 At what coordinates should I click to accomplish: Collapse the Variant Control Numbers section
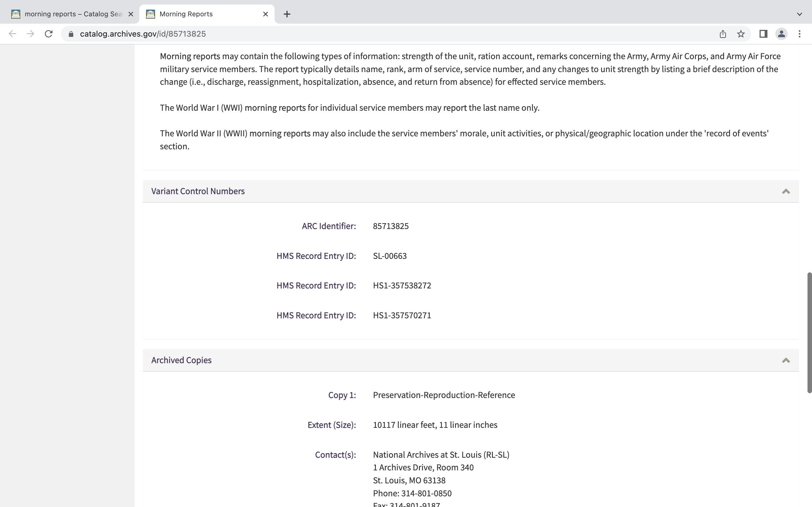pos(785,192)
